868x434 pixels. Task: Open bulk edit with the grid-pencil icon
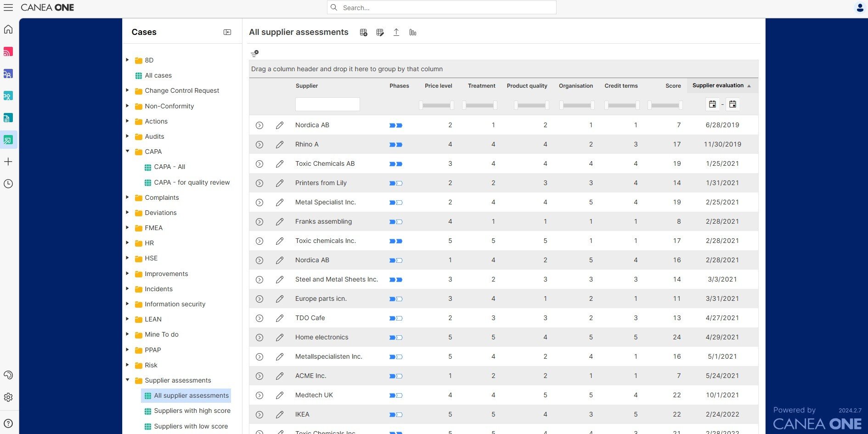coord(380,32)
